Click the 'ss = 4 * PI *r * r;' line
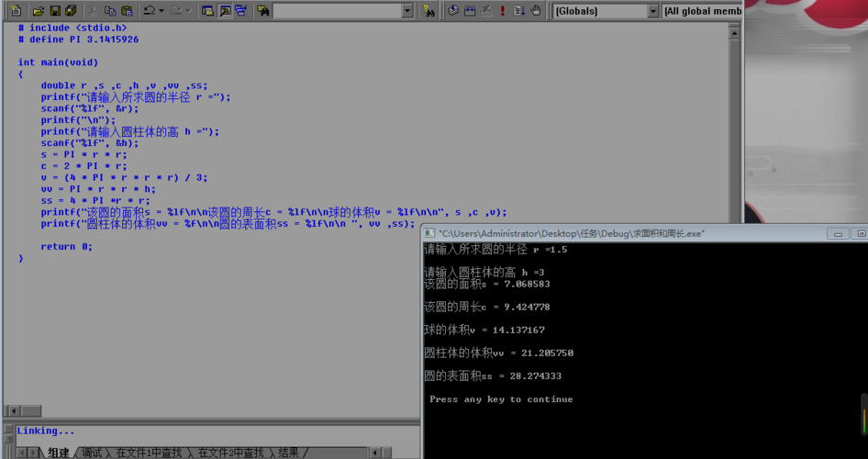Image resolution: width=868 pixels, height=459 pixels. pyautogui.click(x=95, y=200)
